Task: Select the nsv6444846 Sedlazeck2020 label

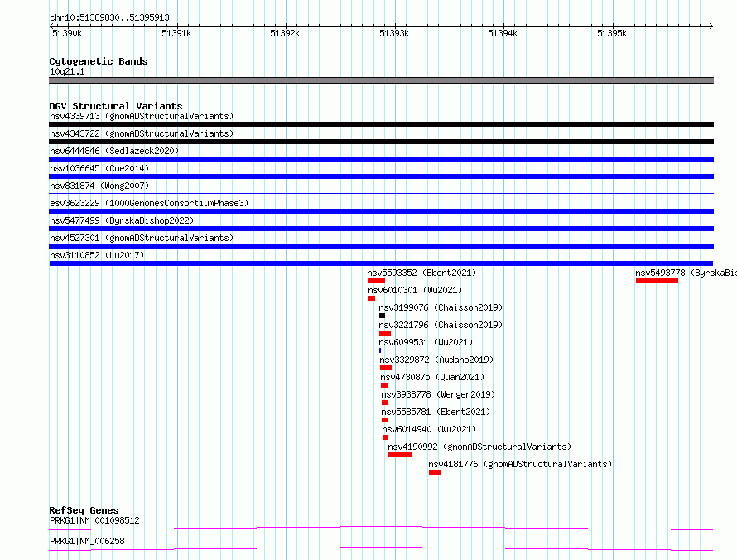Action: click(114, 151)
